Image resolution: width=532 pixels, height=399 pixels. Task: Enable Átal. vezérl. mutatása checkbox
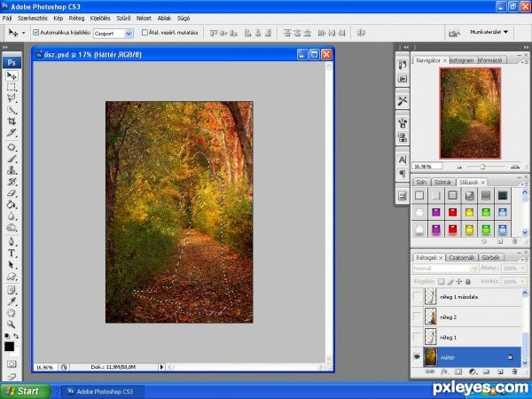(x=145, y=33)
